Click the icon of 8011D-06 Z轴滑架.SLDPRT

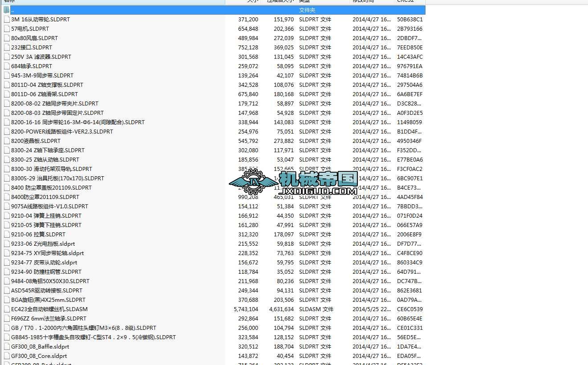pyautogui.click(x=7, y=94)
